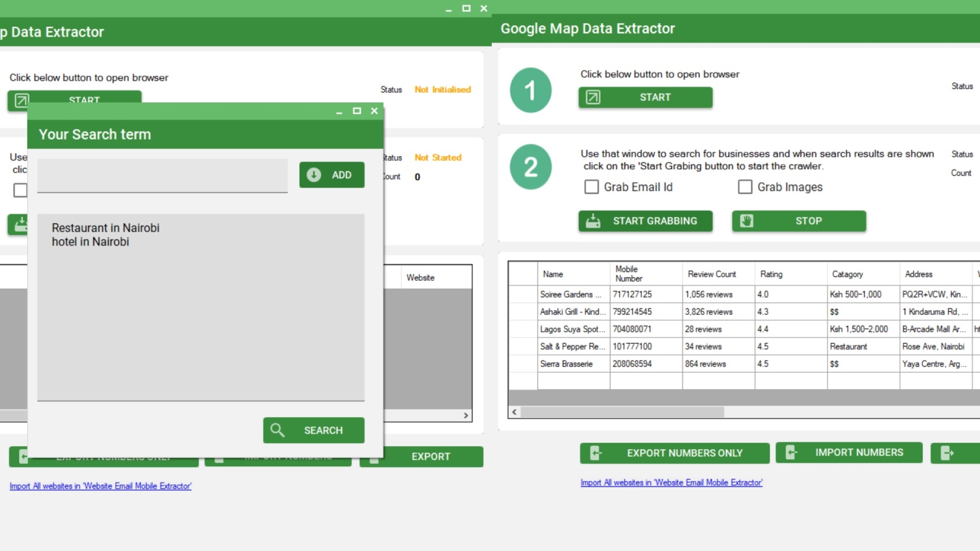Select the Sierra Brasserie cell
This screenshot has width=980, height=551.
tap(574, 364)
